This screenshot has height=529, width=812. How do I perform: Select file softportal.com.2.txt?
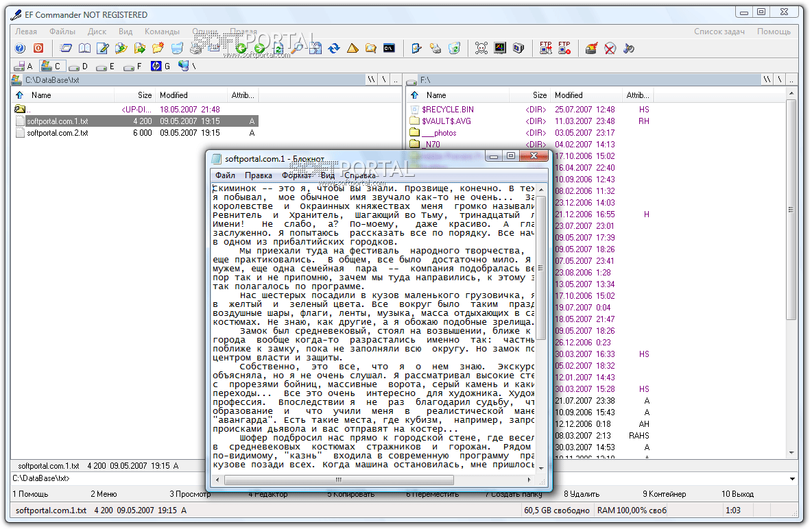coord(58,133)
